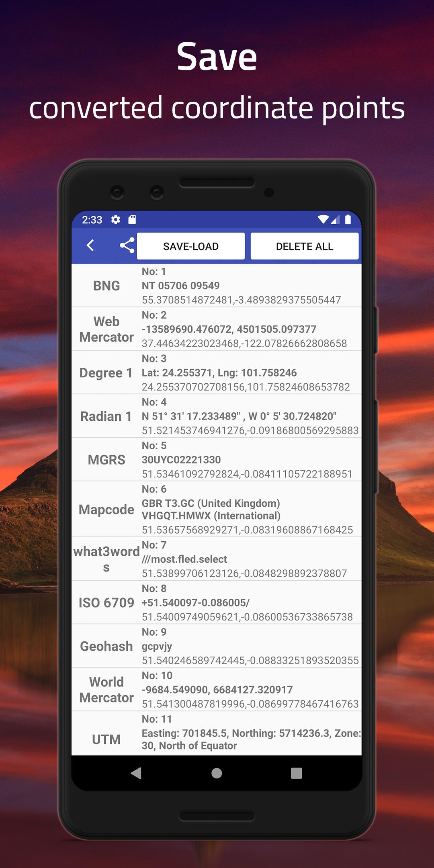Select the UTM entry No: 11
The image size is (434, 868).
[x=217, y=733]
